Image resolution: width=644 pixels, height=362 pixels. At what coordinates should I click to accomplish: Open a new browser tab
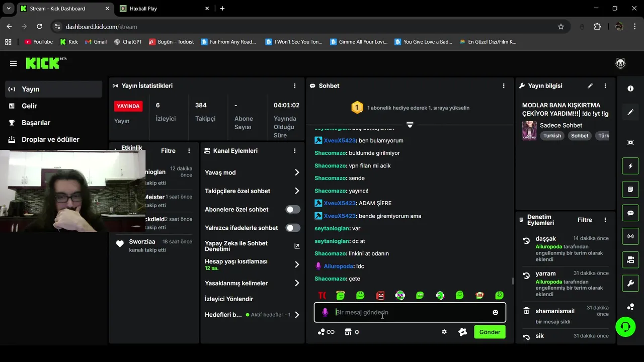222,9
